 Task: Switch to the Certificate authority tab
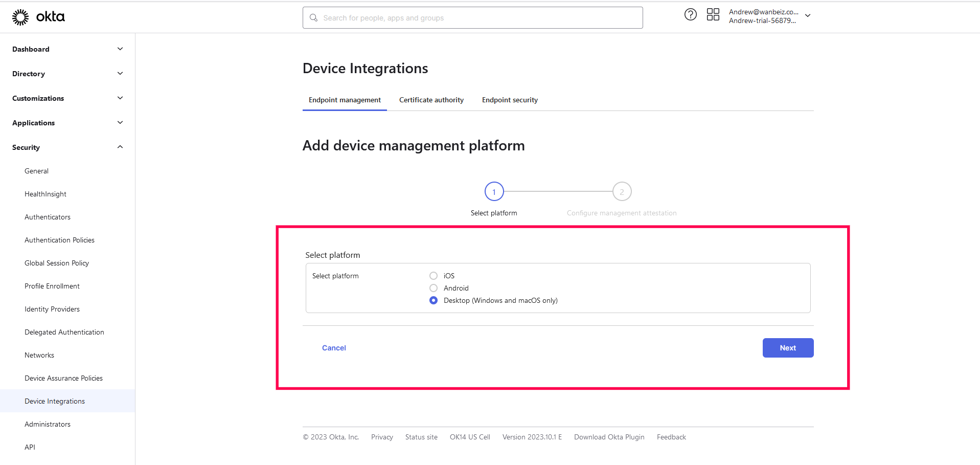(431, 100)
